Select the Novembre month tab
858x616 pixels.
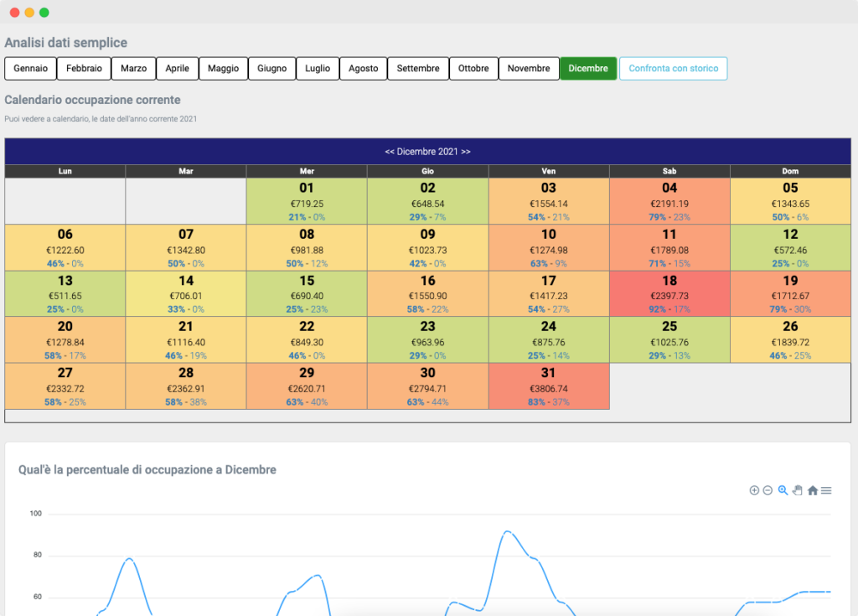[529, 69]
